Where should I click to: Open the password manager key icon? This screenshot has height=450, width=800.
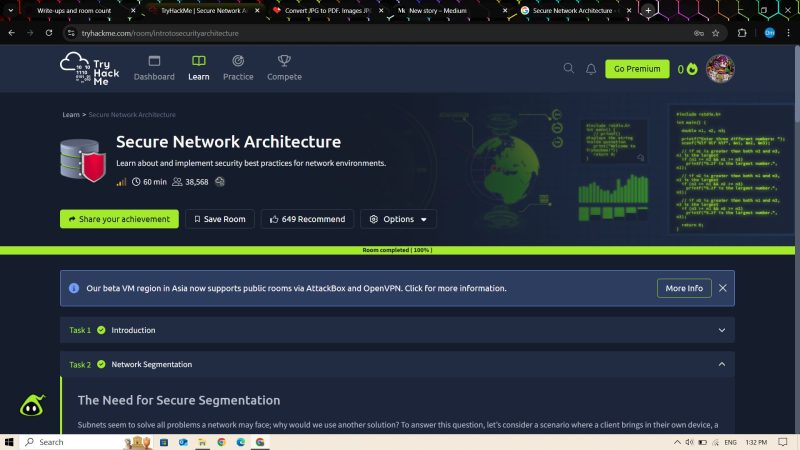[698, 33]
